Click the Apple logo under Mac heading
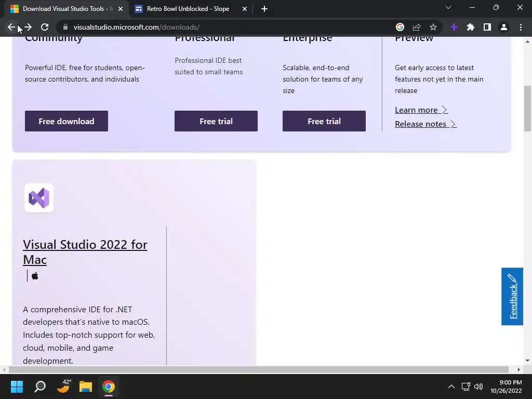The height and width of the screenshot is (399, 532). click(35, 276)
